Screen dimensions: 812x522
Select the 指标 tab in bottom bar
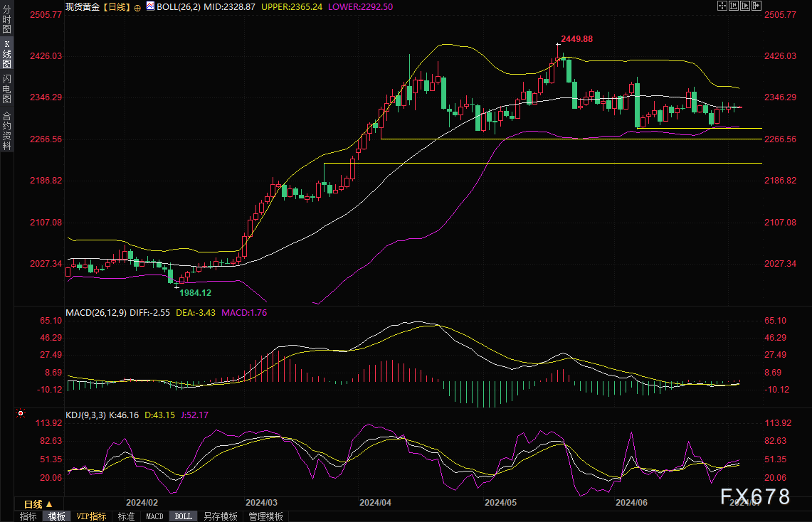click(x=28, y=516)
